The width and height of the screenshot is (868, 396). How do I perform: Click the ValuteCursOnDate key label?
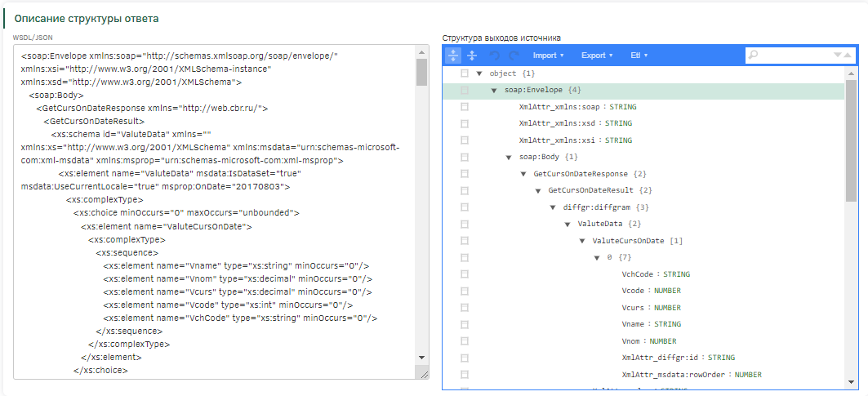click(x=628, y=241)
